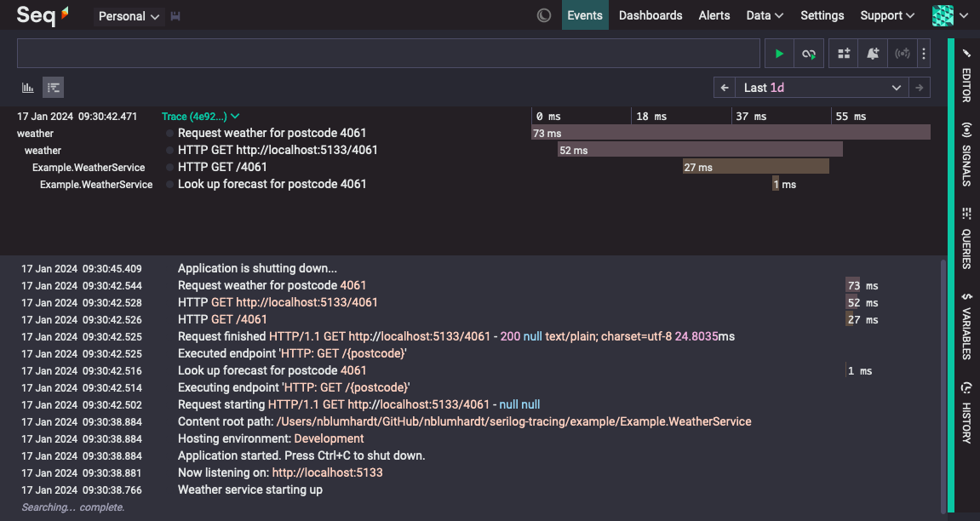Open the 'Last 1d' time range dropdown

pos(822,88)
